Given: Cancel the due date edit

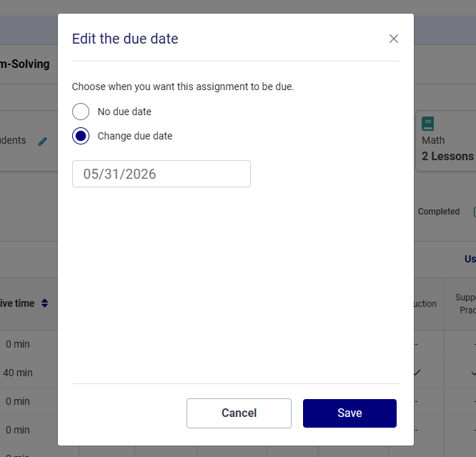Looking at the screenshot, I should click(239, 413).
